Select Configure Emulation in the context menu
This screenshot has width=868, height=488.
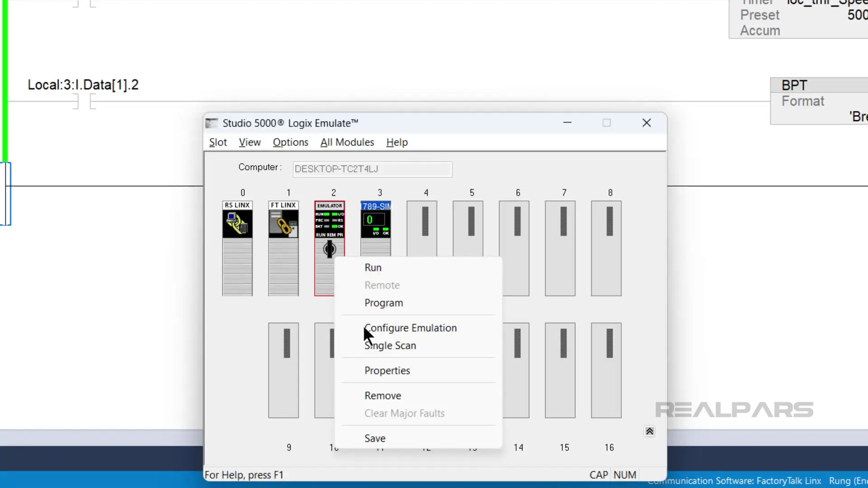tap(418, 328)
